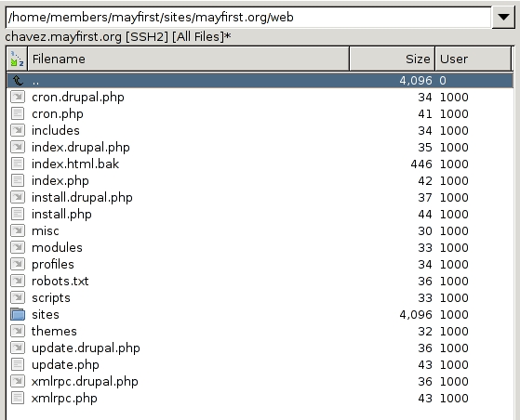Click into the remote directory path field
The height and width of the screenshot is (420, 520).
coord(248,17)
